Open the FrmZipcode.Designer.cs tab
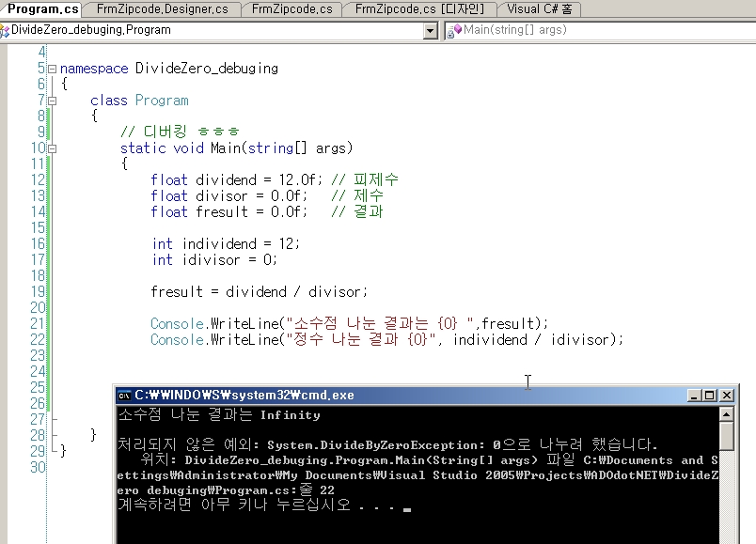Image resolution: width=756 pixels, height=544 pixels. coord(162,9)
